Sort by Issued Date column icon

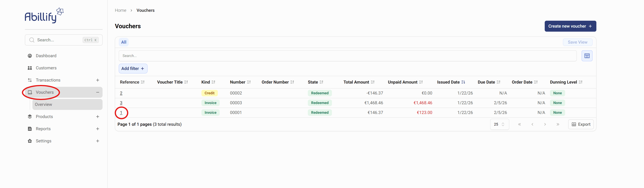click(463, 82)
